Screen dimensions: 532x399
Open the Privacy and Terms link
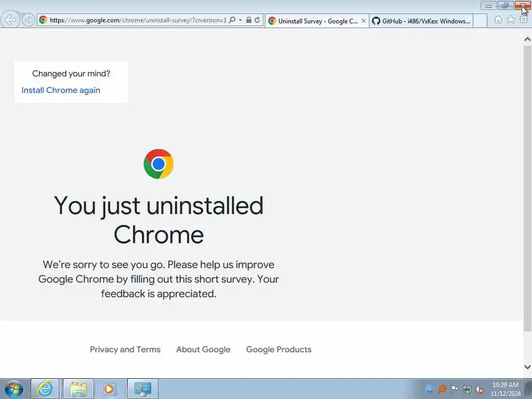pos(125,350)
